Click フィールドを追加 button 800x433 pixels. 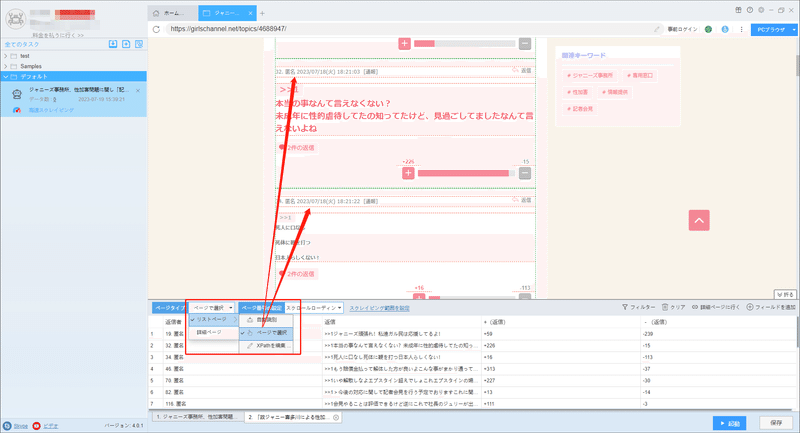pyautogui.click(x=771, y=308)
